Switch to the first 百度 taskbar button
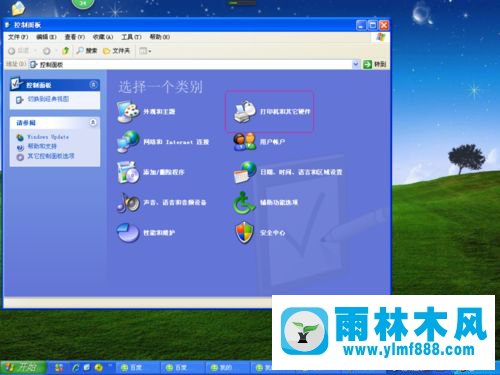 tap(139, 367)
